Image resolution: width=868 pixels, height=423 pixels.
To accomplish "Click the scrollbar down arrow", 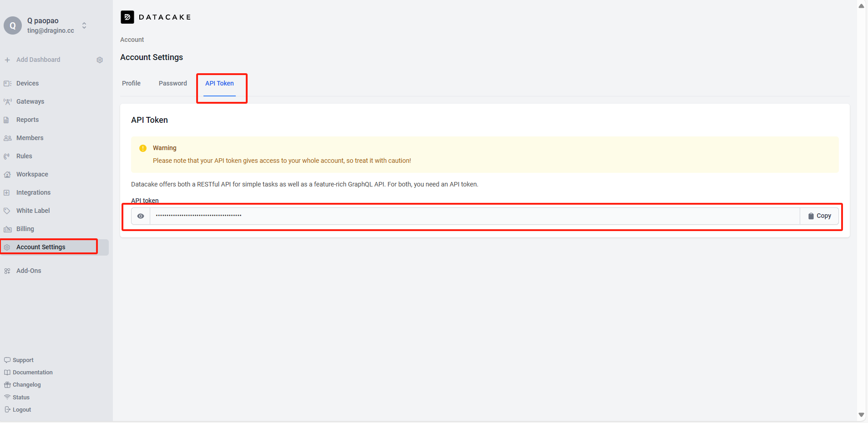I will (861, 415).
